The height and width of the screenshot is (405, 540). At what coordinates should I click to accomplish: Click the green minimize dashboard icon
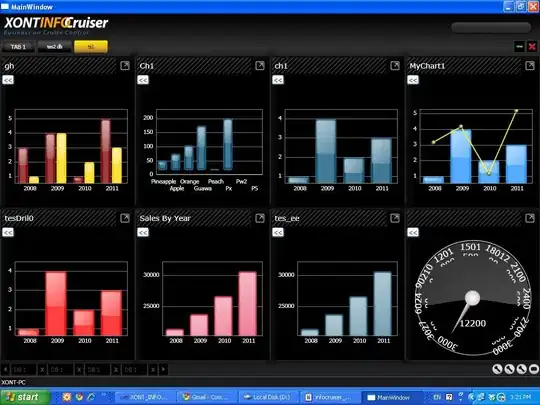519,46
